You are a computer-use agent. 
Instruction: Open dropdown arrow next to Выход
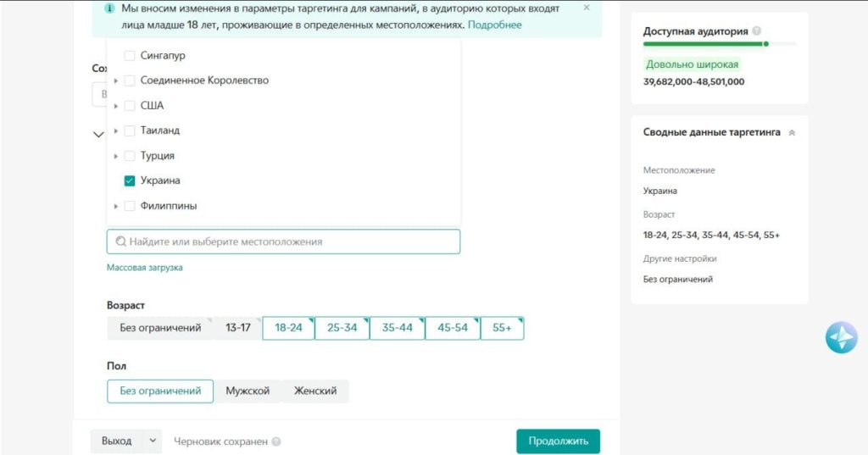152,441
